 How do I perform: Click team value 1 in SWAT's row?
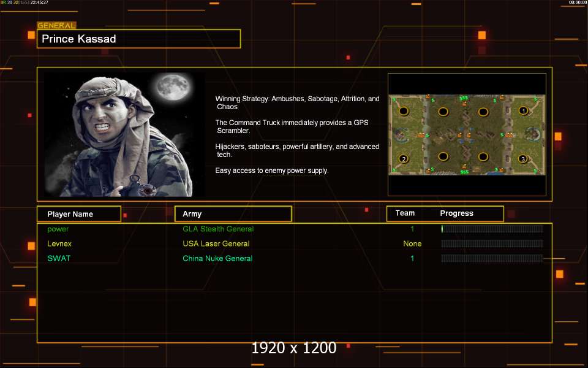tap(412, 258)
